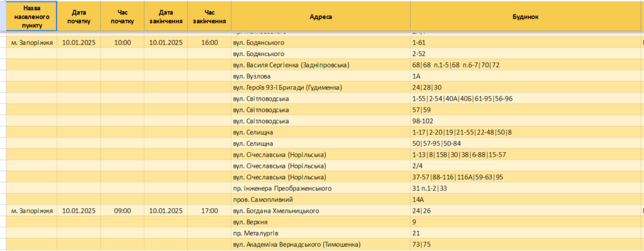Select the 'Дата закінчення' column header
Screen dimensions: 644x251
pyautogui.click(x=166, y=16)
